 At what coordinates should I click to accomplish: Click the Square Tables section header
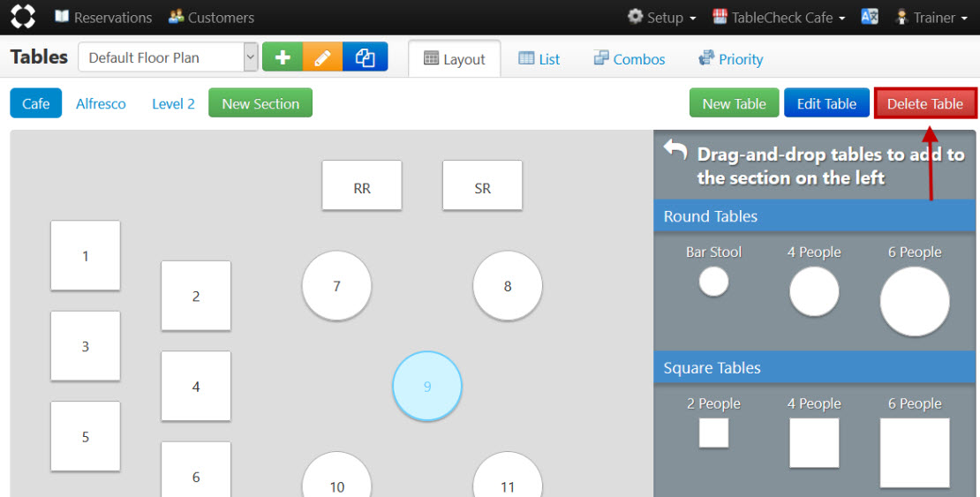point(815,367)
